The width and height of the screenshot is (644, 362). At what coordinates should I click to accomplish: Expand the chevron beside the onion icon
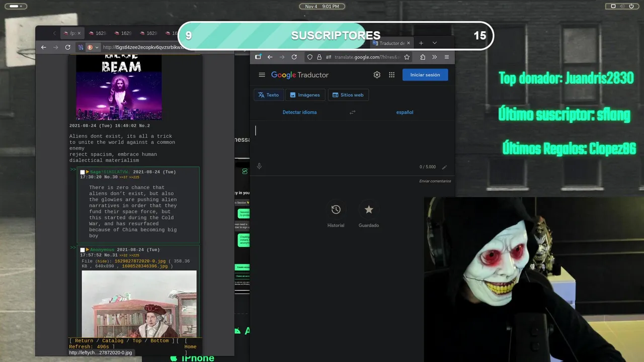pyautogui.click(x=97, y=47)
